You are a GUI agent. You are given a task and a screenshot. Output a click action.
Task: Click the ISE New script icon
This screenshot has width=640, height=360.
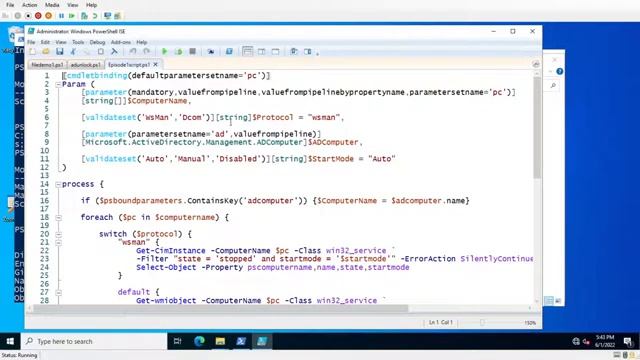[x=33, y=51]
